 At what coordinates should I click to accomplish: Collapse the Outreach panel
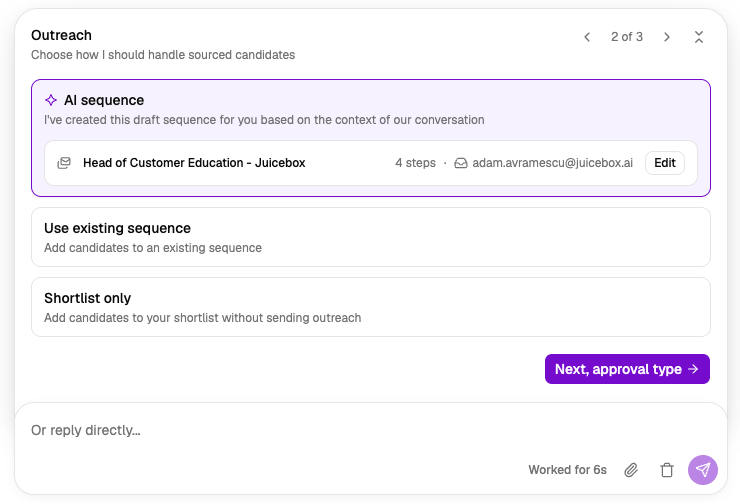click(699, 37)
